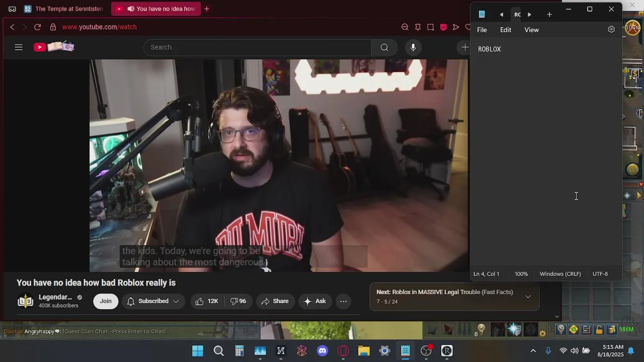Open Discord from the taskbar

(323, 351)
